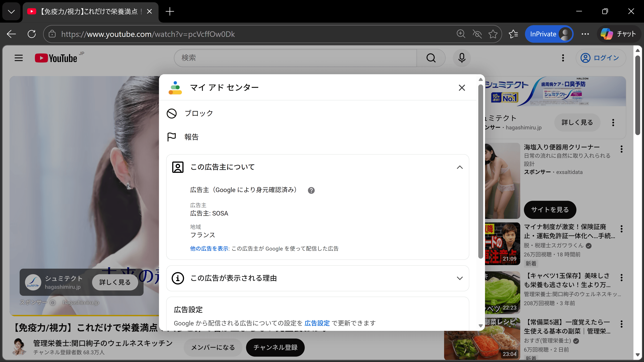Click the dialog's vertical scrollbar
This screenshot has height=362, width=644.
(480, 171)
